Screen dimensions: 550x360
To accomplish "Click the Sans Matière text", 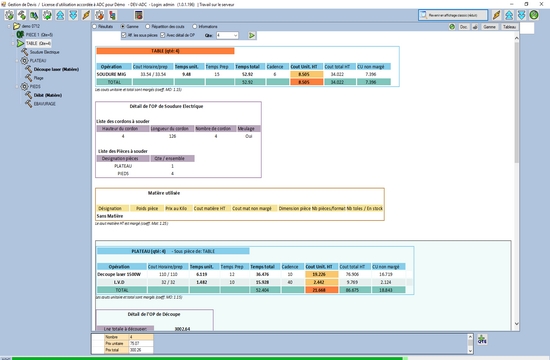I will 110,216.
